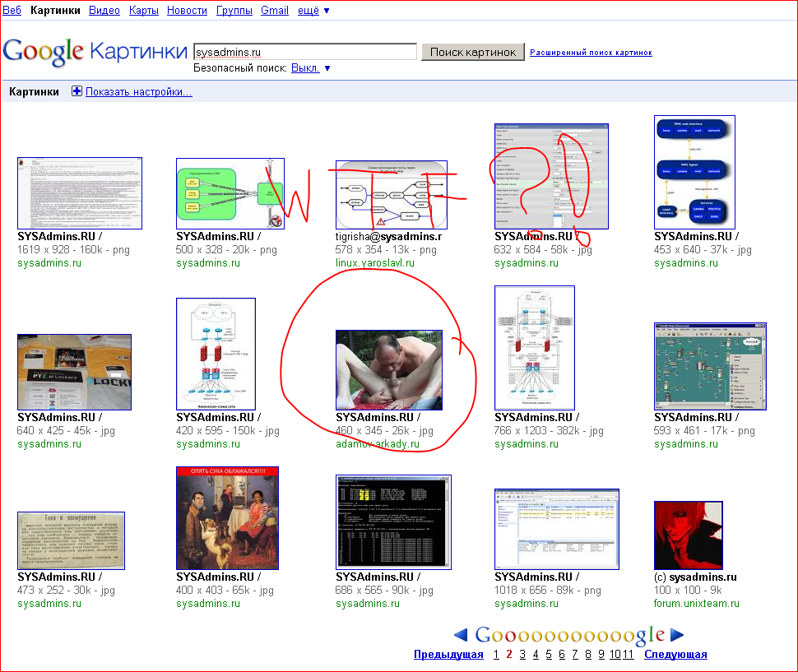Click the SYSAdmins.RU title above 500 x 328
The width and height of the screenshot is (798, 672).
click(218, 237)
